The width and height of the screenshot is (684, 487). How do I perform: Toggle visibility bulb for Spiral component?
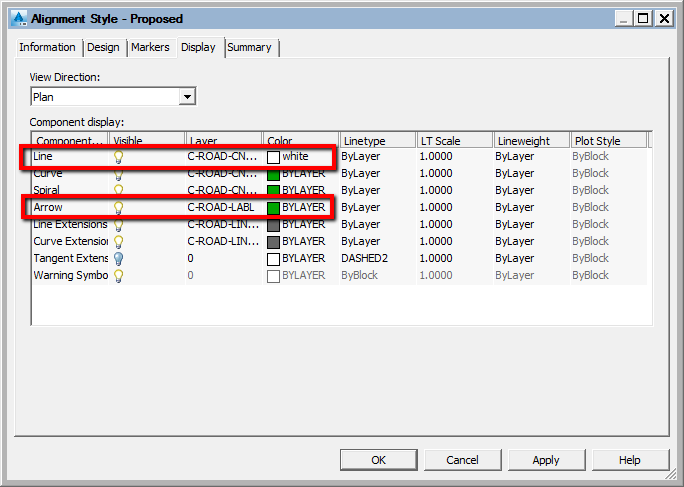118,190
